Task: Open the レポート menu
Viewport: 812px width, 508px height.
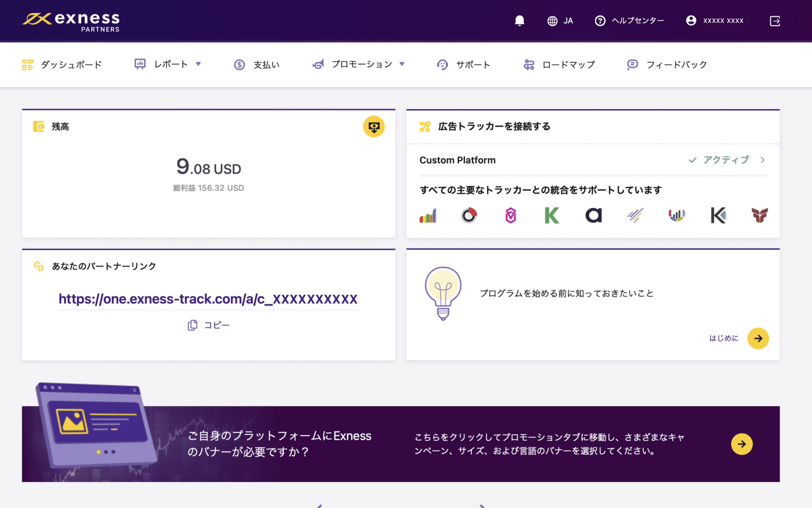Action: pyautogui.click(x=171, y=64)
